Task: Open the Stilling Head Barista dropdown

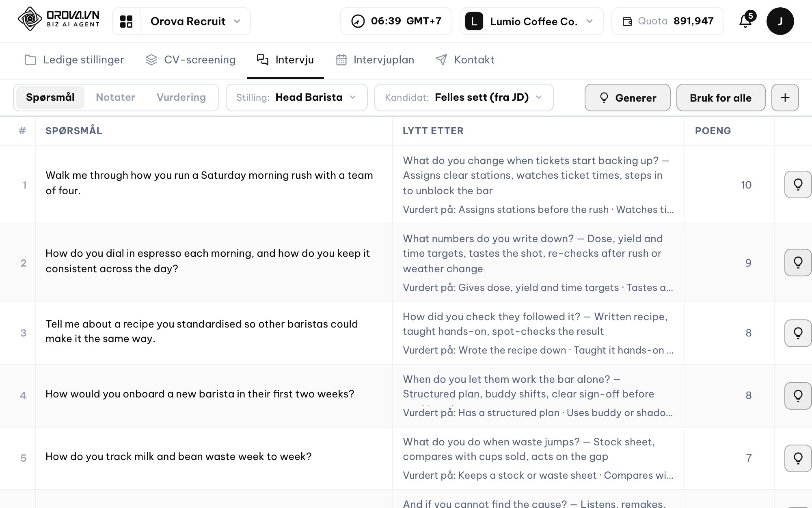Action: click(296, 98)
